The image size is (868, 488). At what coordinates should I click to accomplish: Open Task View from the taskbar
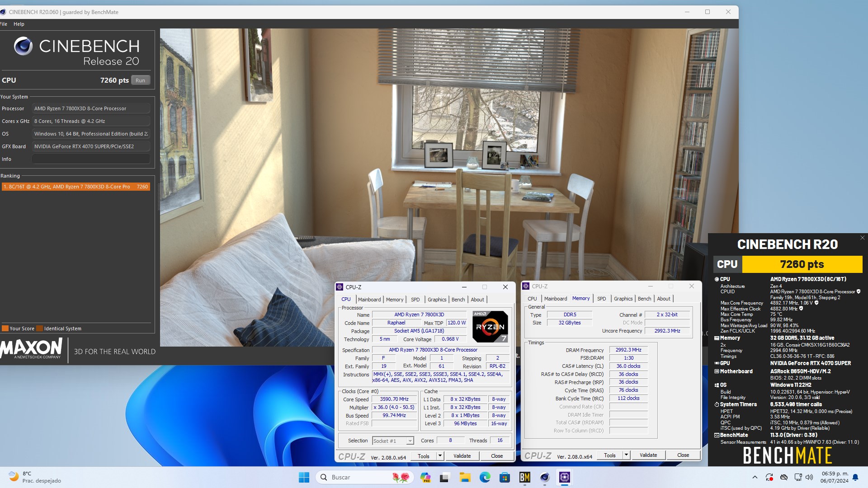point(444,477)
